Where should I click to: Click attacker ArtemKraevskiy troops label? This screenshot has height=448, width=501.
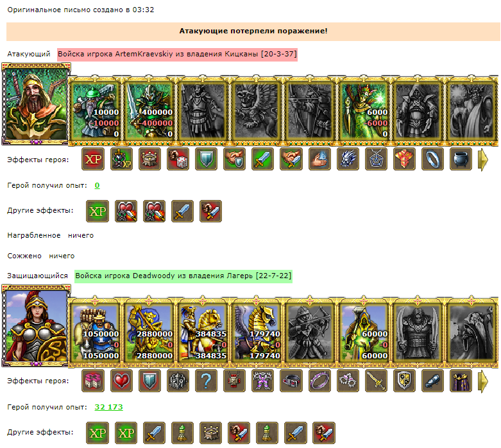[x=177, y=54]
